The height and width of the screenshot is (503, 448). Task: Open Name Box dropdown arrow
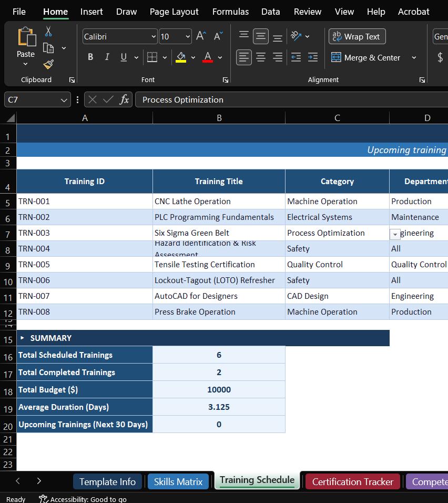(64, 100)
